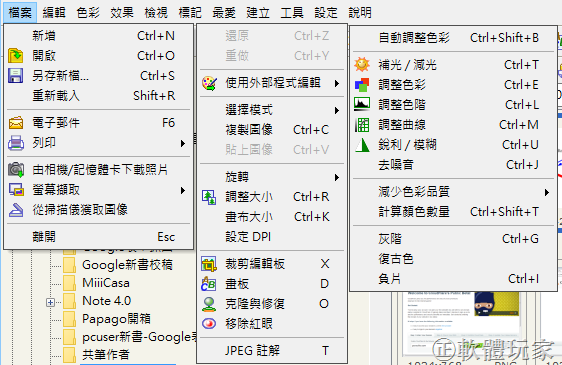
Task: Click the scanner icon beside 從掃描儀獲取圖像
Action: (16, 210)
